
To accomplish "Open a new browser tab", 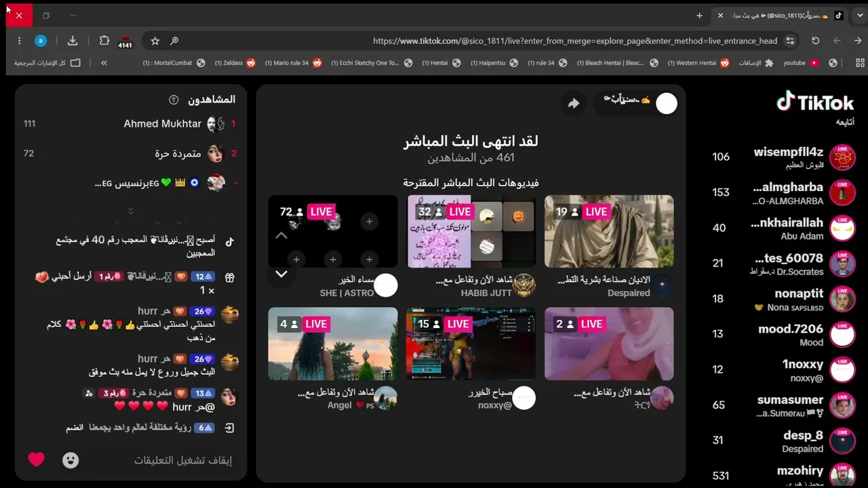I will (699, 15).
